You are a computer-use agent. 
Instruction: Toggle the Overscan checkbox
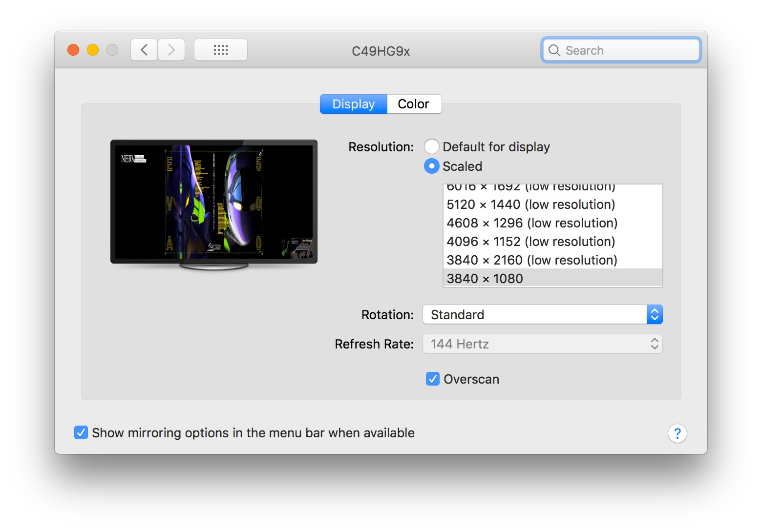433,379
